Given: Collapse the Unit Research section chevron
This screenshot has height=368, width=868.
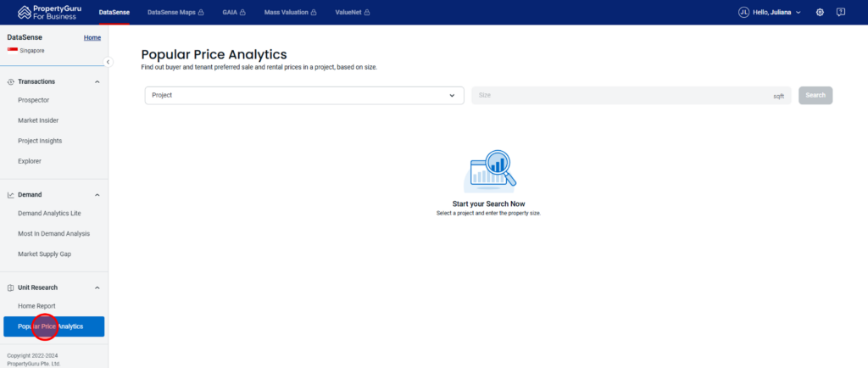Looking at the screenshot, I should click(x=97, y=287).
